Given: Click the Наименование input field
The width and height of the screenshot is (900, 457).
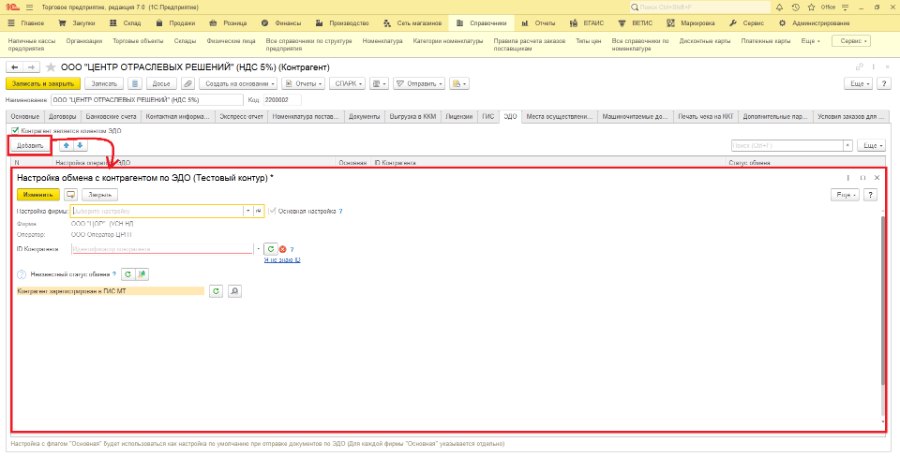Looking at the screenshot, I should pyautogui.click(x=147, y=100).
